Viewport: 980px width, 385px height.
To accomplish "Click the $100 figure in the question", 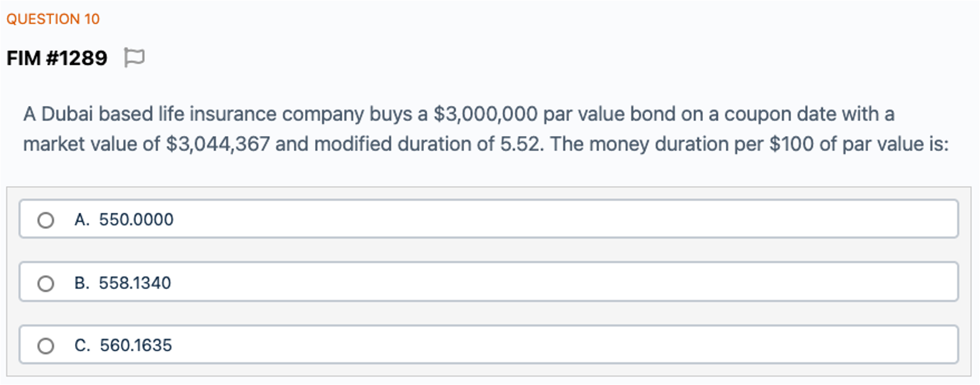I will click(791, 144).
